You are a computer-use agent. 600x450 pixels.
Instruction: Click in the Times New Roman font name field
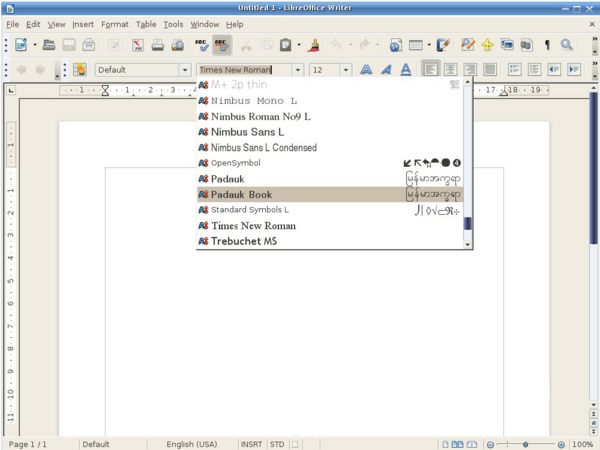pyautogui.click(x=240, y=70)
